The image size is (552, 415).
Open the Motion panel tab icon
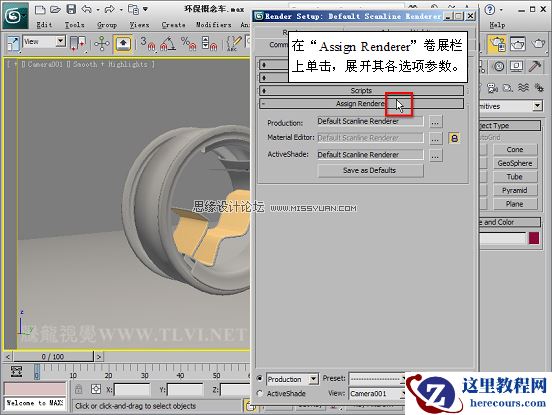498,67
